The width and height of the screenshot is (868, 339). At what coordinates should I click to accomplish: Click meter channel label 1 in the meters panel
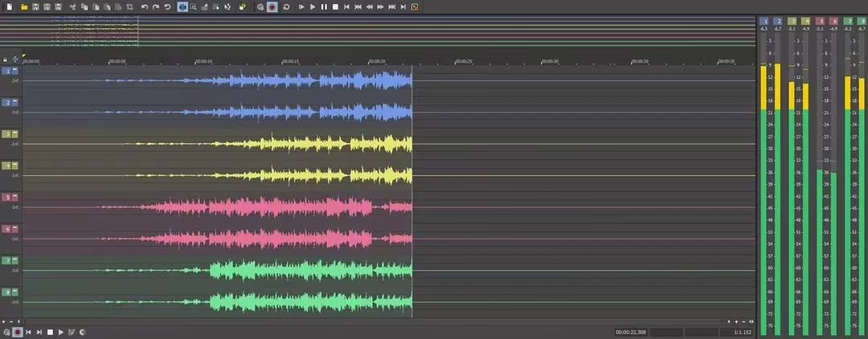(764, 21)
